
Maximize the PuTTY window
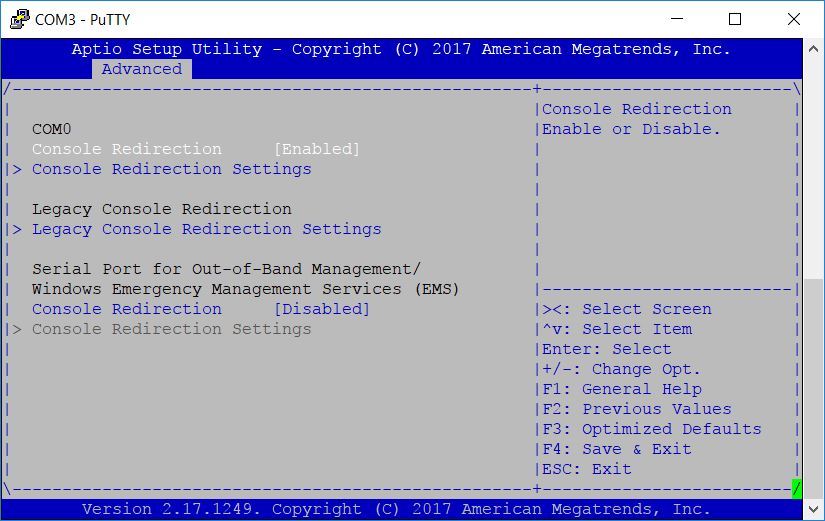(x=735, y=19)
